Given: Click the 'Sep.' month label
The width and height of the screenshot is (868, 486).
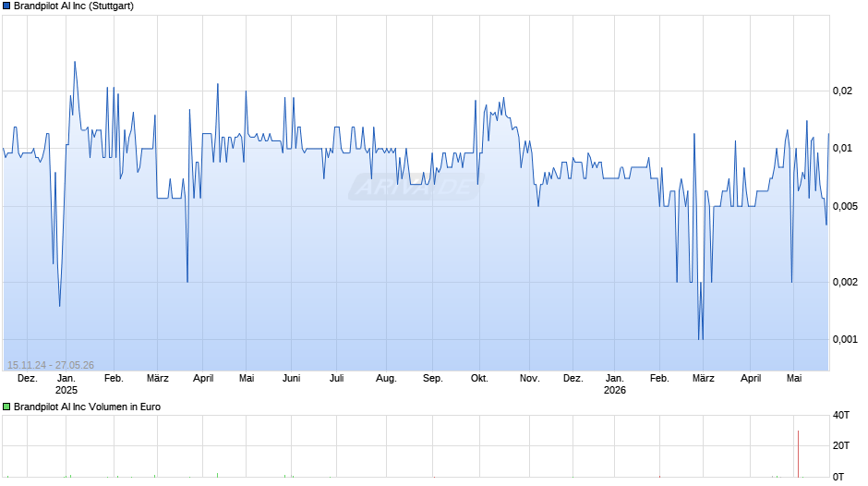Looking at the screenshot, I should (433, 379).
